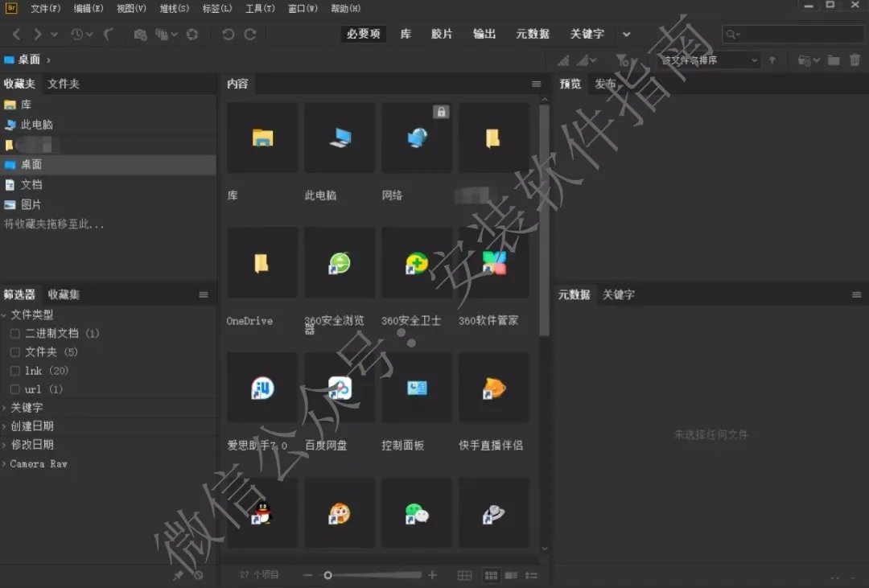Expand the 修改日期 filter group

[x=5, y=445]
